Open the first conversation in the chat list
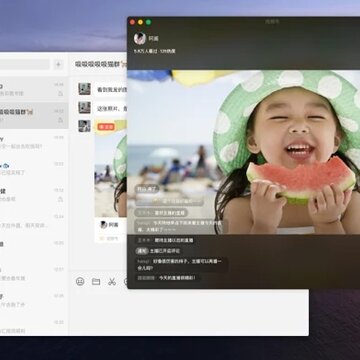360x360 pixels. [34, 89]
